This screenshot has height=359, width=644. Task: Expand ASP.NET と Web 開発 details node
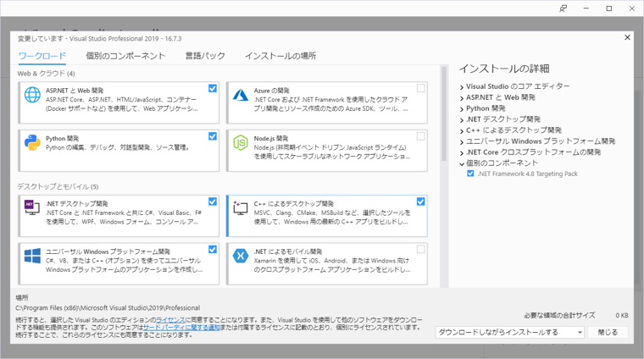click(462, 98)
